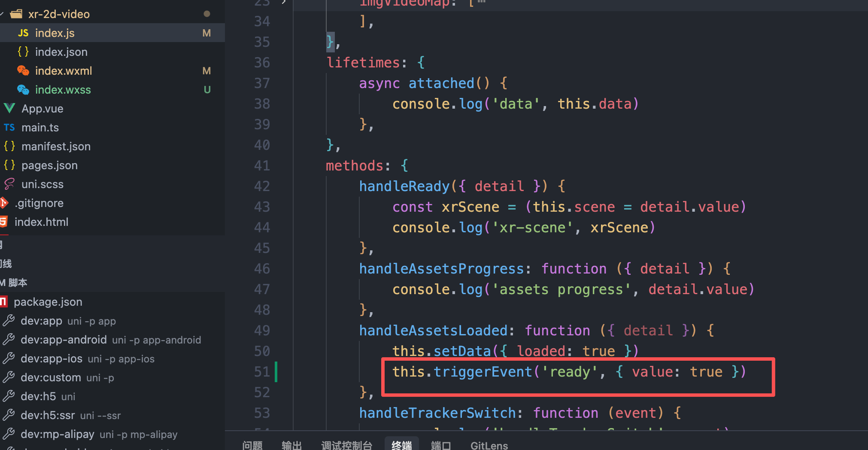The width and height of the screenshot is (868, 450).
Task: Click wrench icon beside dev:app
Action: point(9,321)
